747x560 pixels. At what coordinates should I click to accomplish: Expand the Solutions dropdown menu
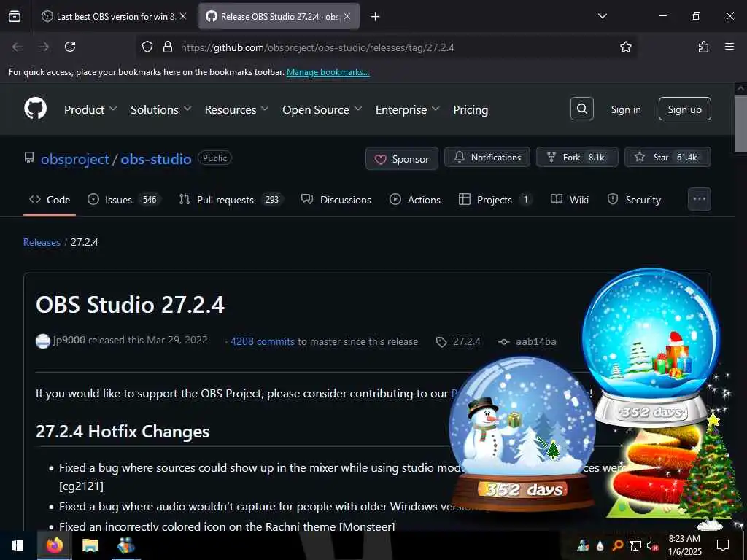click(161, 109)
